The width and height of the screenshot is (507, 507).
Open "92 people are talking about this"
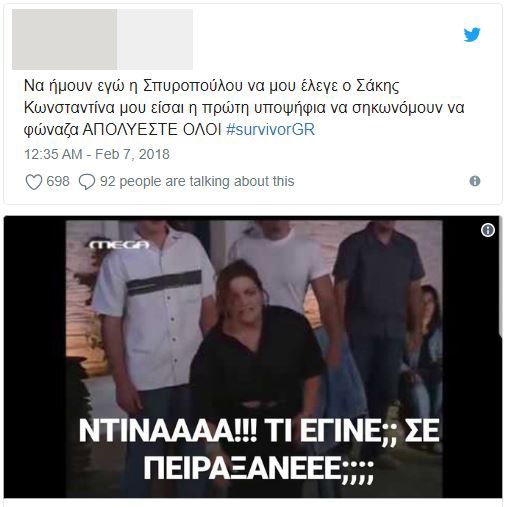click(197, 182)
